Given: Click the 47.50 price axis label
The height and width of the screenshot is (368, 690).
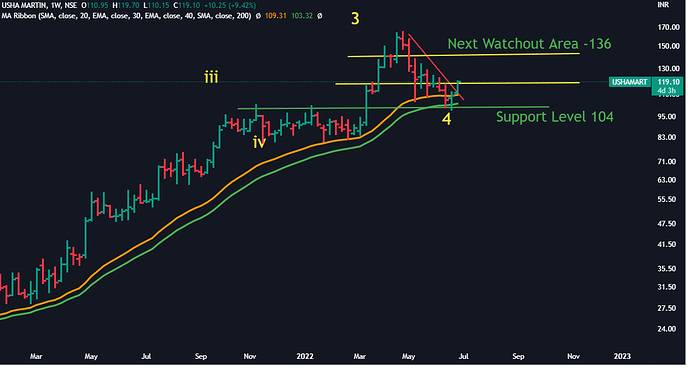Looking at the screenshot, I should pos(668,224).
